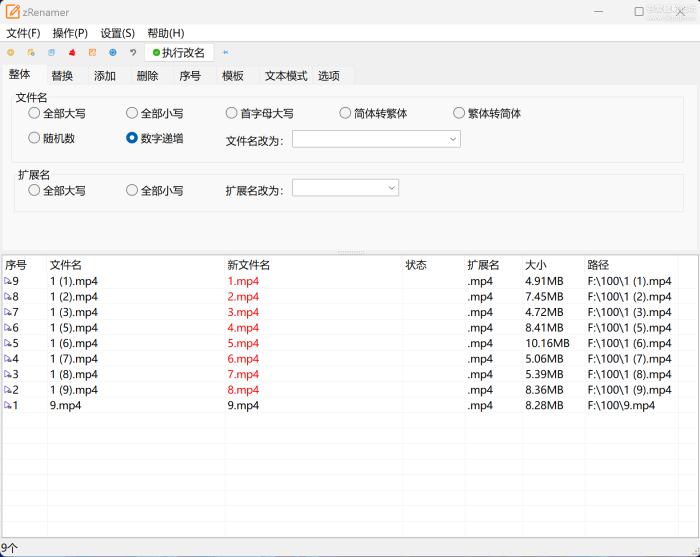This screenshot has width=700, height=557.
Task: Select the 首字母大写 radio option
Action: tap(231, 113)
